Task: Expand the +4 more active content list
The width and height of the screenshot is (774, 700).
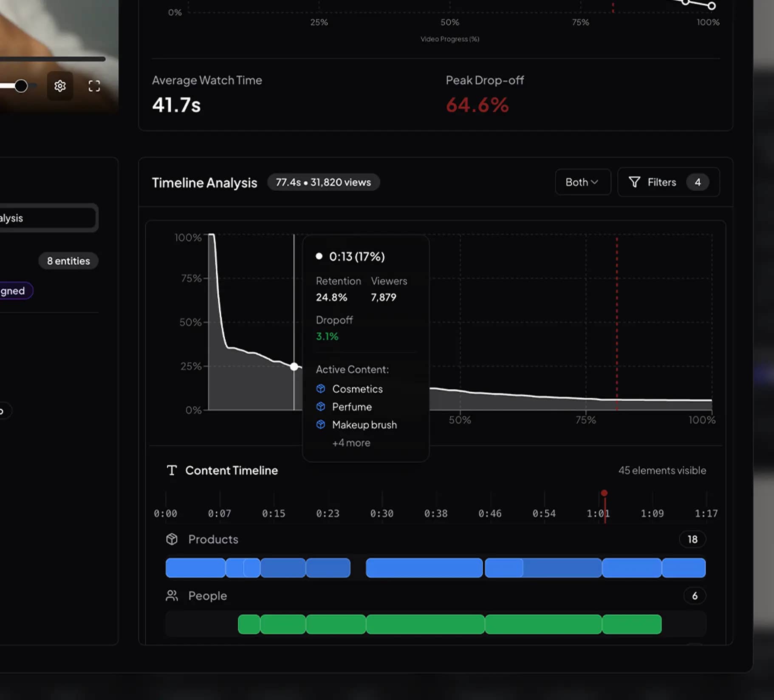Action: pyautogui.click(x=351, y=442)
